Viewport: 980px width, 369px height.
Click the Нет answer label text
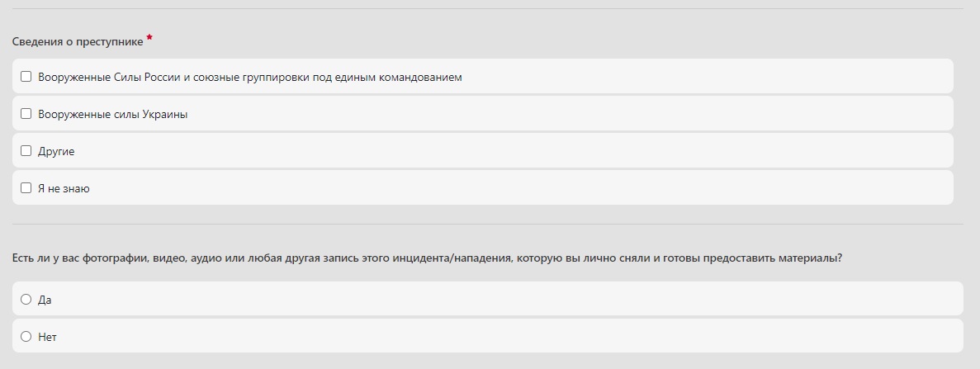click(x=47, y=337)
